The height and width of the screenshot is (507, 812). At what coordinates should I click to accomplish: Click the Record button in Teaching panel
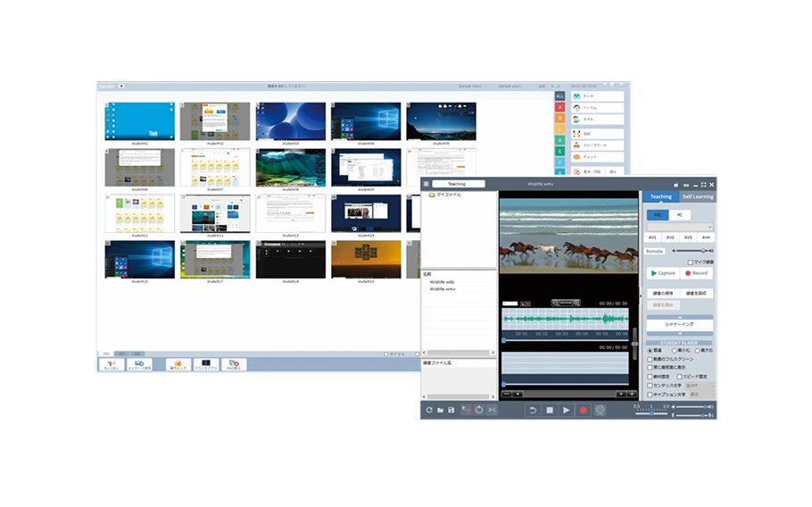tap(696, 273)
